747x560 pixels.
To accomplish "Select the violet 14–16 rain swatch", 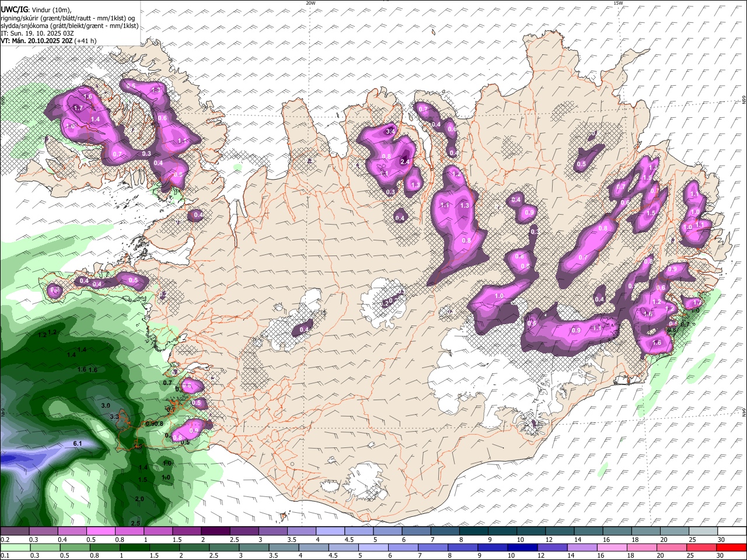I will (582, 547).
